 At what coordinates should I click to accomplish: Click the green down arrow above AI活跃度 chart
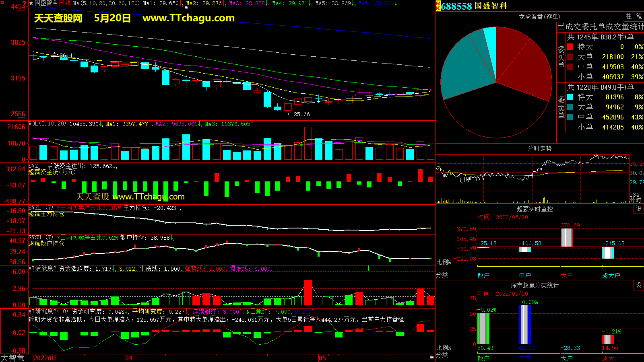(368, 268)
